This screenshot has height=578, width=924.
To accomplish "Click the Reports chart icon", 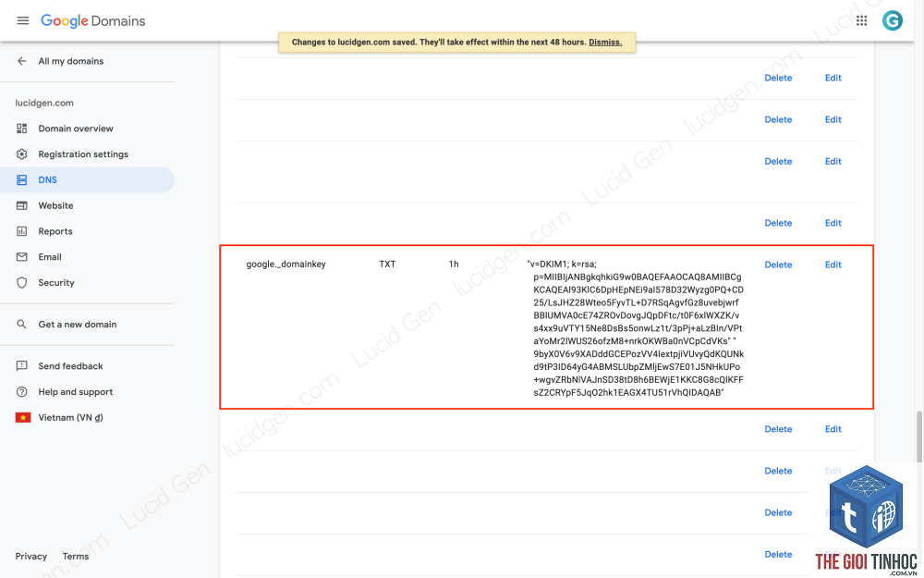I will click(x=22, y=231).
